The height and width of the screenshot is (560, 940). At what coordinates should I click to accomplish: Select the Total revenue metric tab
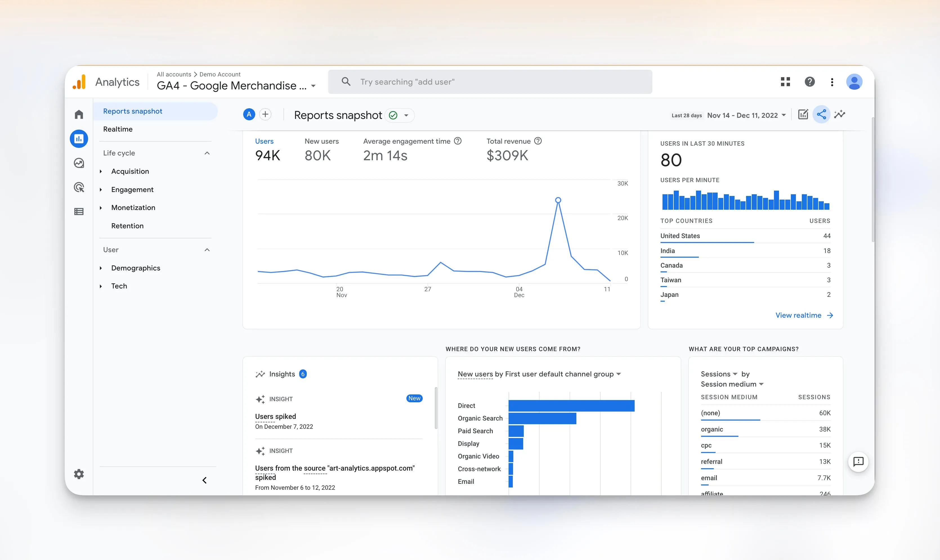(508, 150)
